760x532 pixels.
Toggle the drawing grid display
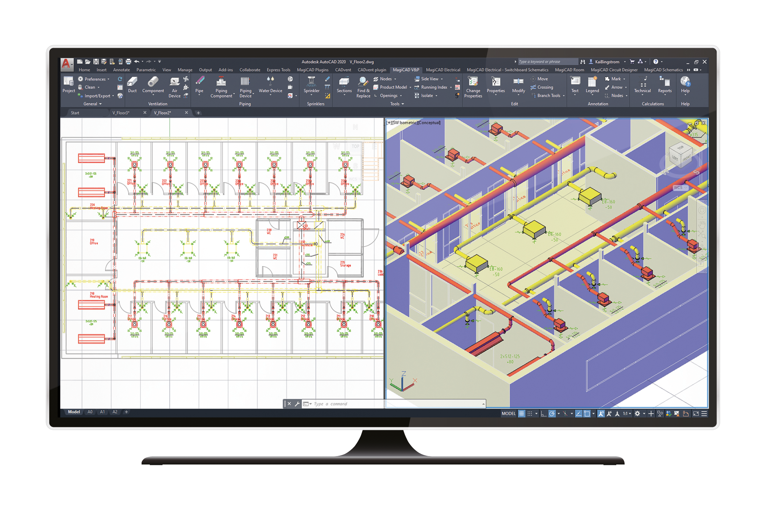(x=521, y=413)
